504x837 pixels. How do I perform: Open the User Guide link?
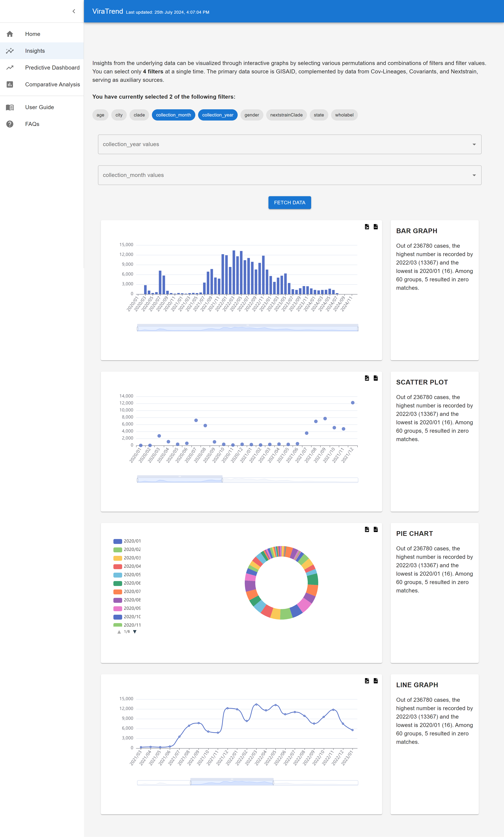tap(39, 107)
